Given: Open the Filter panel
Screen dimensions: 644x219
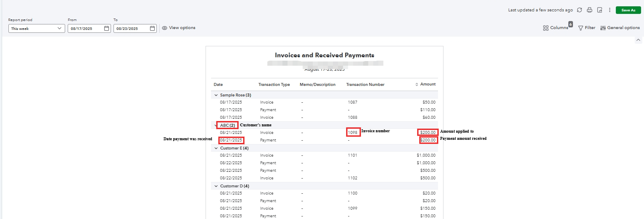Looking at the screenshot, I should pos(586,28).
